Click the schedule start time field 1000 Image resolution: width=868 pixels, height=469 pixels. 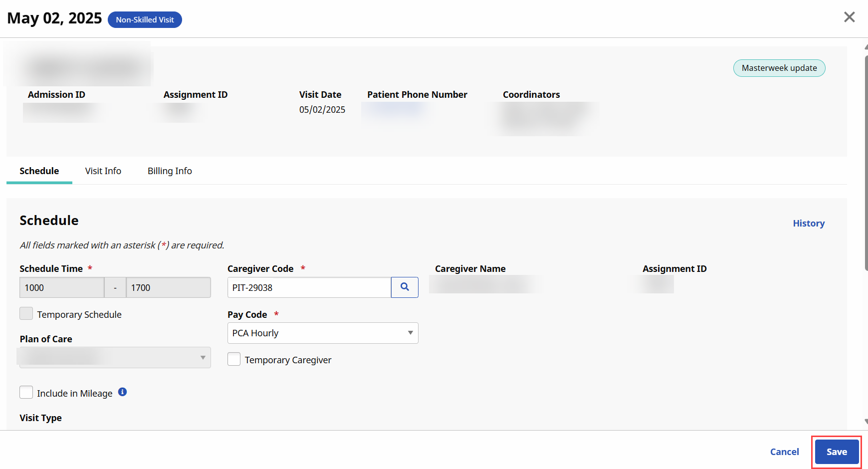[x=62, y=288]
